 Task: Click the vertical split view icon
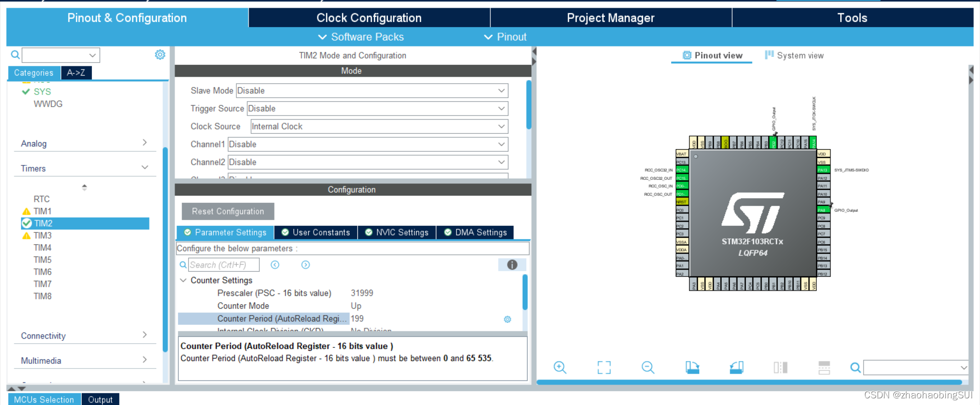coord(780,367)
